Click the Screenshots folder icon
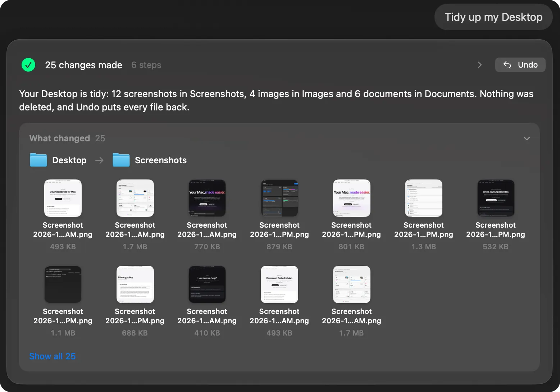Screen dimensions: 560x392 (x=121, y=160)
